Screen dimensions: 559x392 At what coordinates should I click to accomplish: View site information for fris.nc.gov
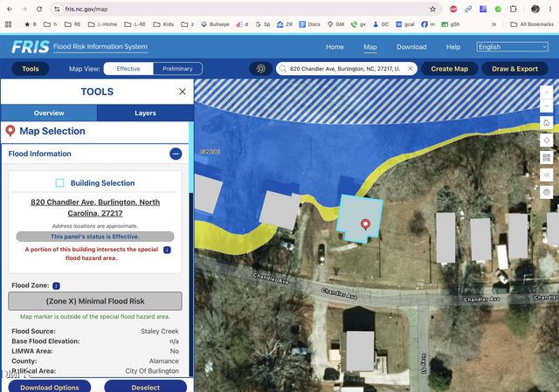[57, 9]
